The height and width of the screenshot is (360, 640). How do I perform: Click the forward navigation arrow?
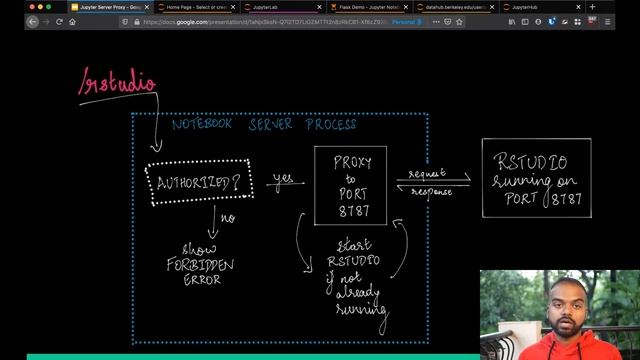coord(46,22)
